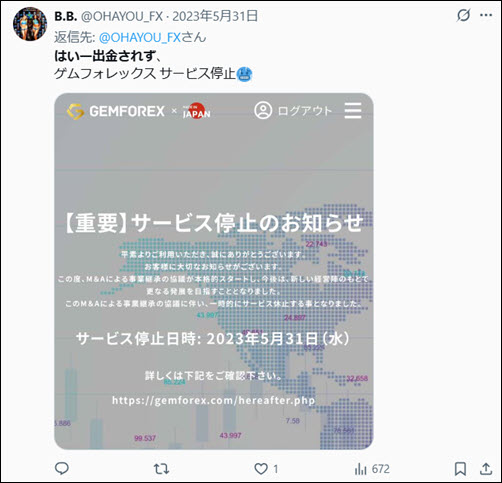This screenshot has height=483, width=502.
Task: Click the B.B. display name
Action: pyautogui.click(x=66, y=16)
